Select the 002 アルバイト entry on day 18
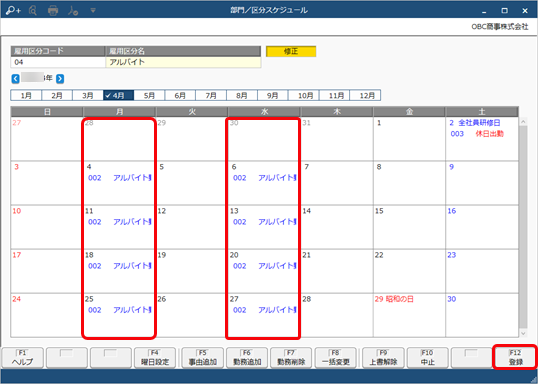 [119, 266]
